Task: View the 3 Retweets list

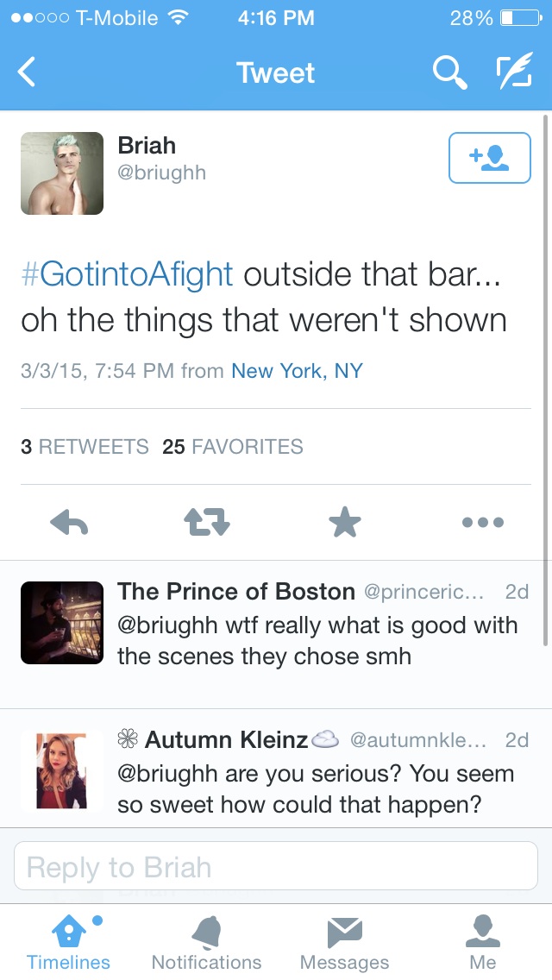Action: pyautogui.click(x=85, y=446)
